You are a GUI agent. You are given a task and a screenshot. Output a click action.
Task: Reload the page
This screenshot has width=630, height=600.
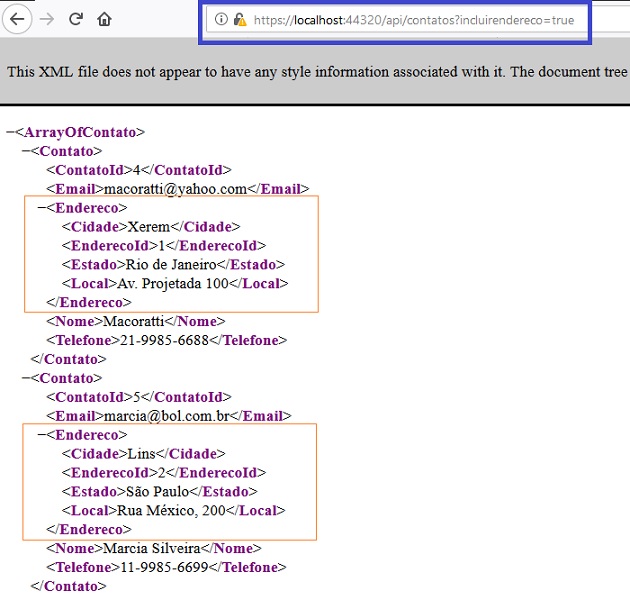[x=76, y=19]
